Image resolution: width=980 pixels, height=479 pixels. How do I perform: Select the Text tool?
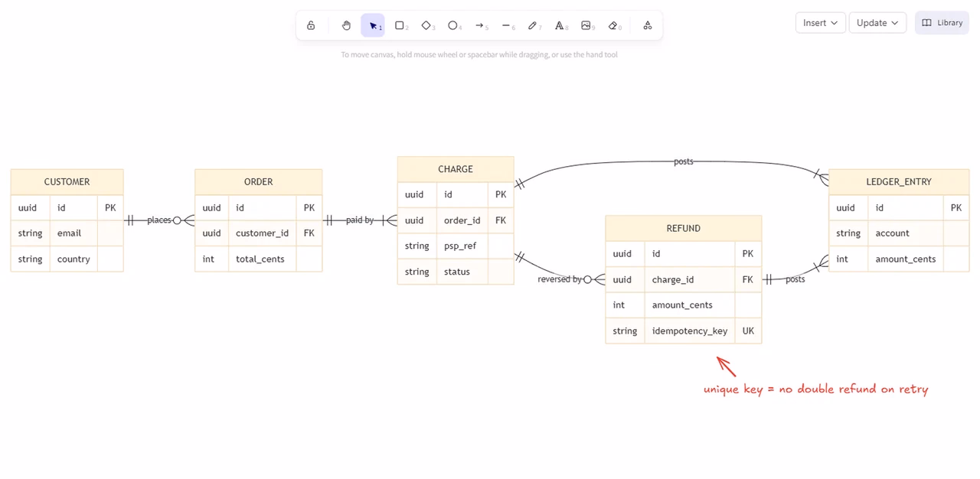[x=560, y=25]
